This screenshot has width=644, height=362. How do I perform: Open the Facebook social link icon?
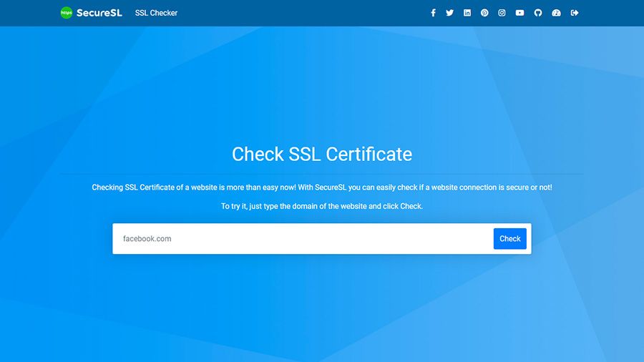point(433,13)
